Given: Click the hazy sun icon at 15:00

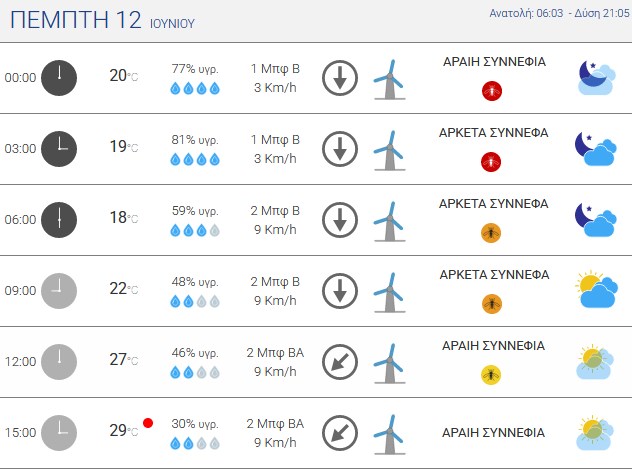Looking at the screenshot, I should pyautogui.click(x=595, y=433).
